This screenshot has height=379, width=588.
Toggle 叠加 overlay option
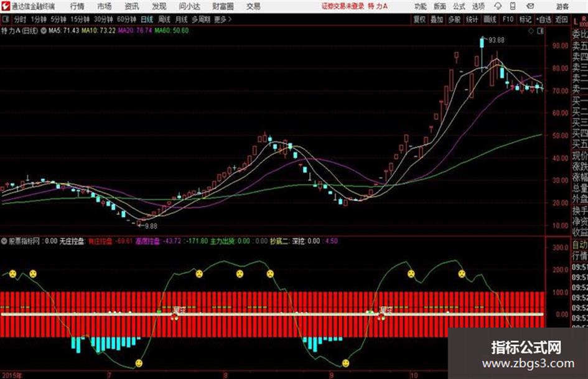point(437,19)
